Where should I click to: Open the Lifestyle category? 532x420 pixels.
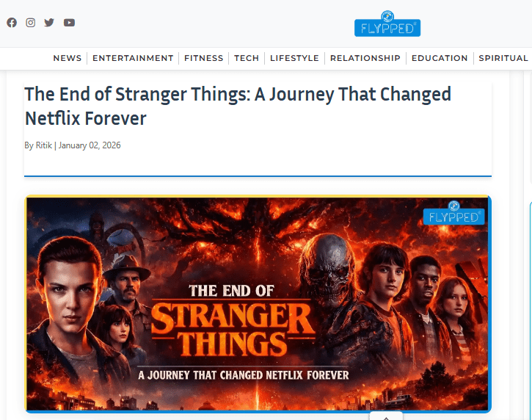pos(294,58)
